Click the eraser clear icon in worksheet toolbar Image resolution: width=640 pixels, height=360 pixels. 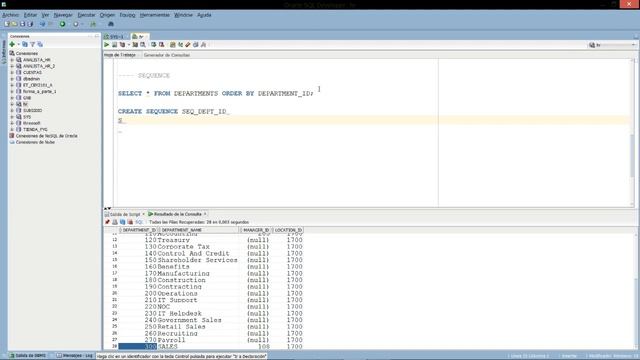click(188, 45)
